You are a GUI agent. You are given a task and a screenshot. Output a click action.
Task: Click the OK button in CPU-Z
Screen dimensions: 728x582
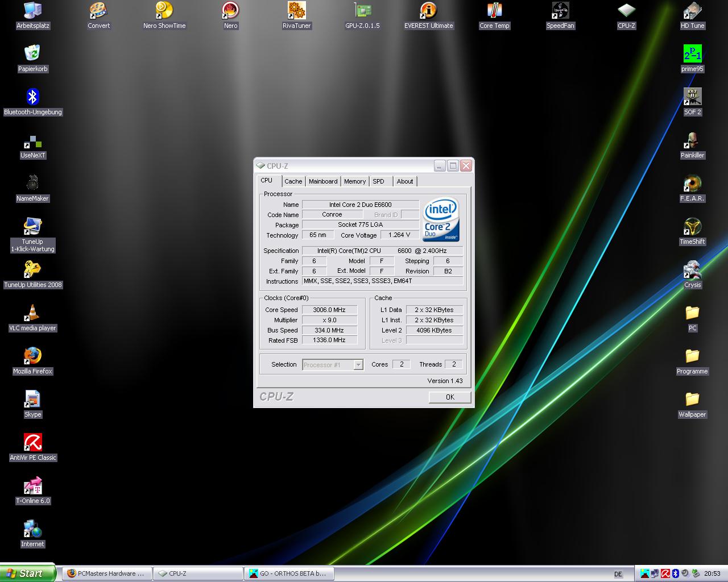pos(450,397)
